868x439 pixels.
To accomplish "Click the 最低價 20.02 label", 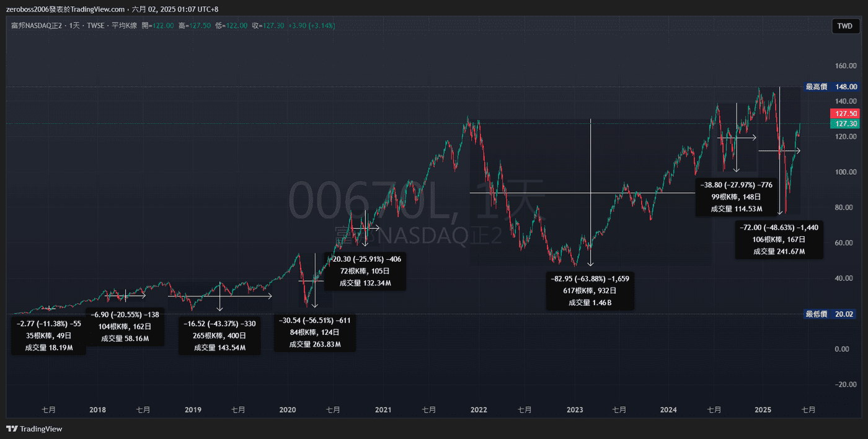I will [831, 314].
